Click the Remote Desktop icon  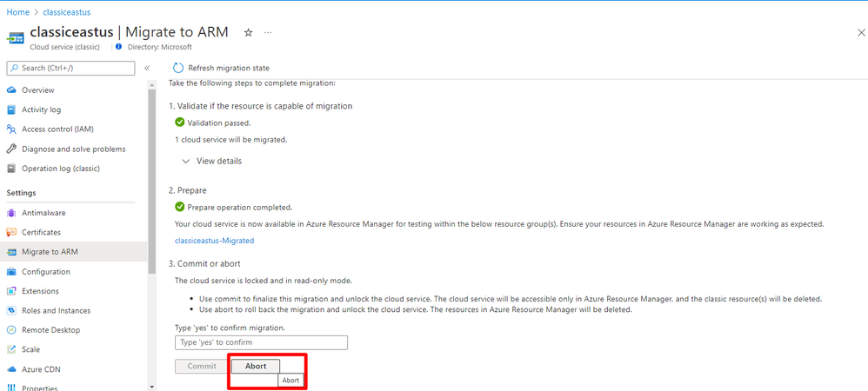pyautogui.click(x=11, y=330)
